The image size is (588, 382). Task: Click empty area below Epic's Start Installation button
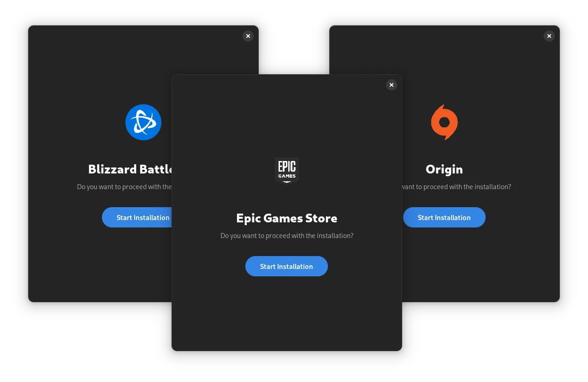point(286,314)
